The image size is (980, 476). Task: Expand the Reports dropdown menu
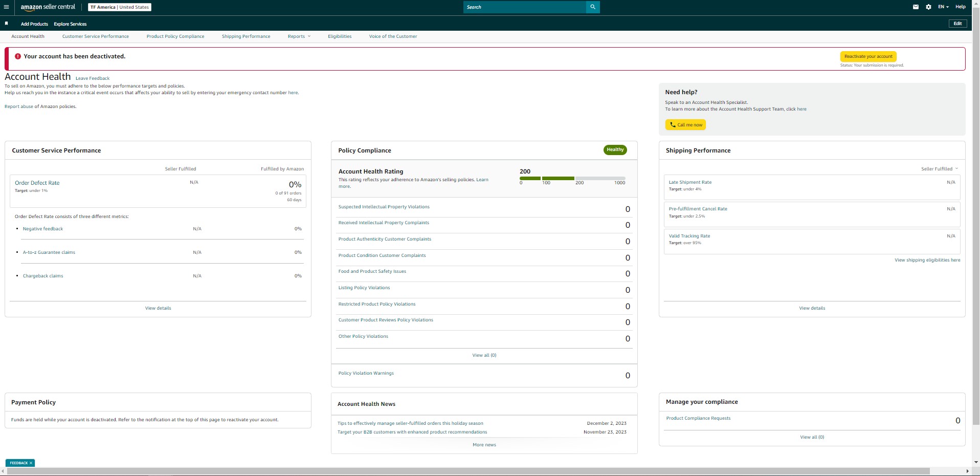pyautogui.click(x=299, y=36)
